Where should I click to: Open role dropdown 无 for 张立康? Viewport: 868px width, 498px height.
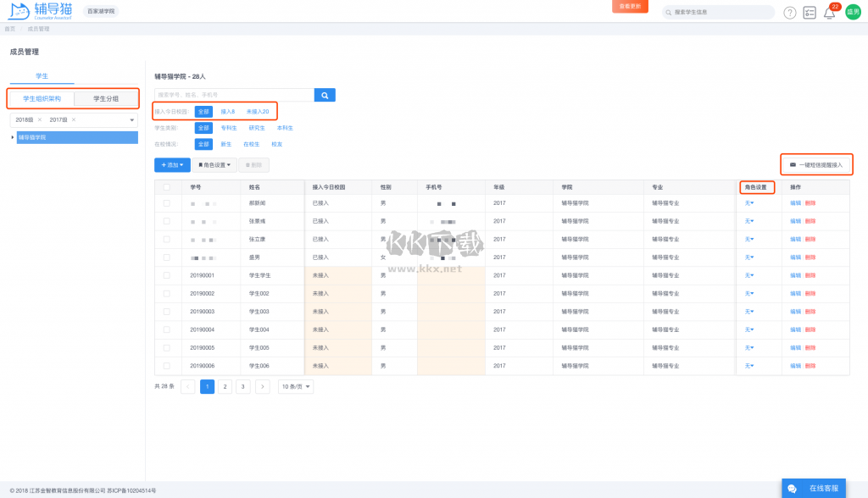coord(749,239)
